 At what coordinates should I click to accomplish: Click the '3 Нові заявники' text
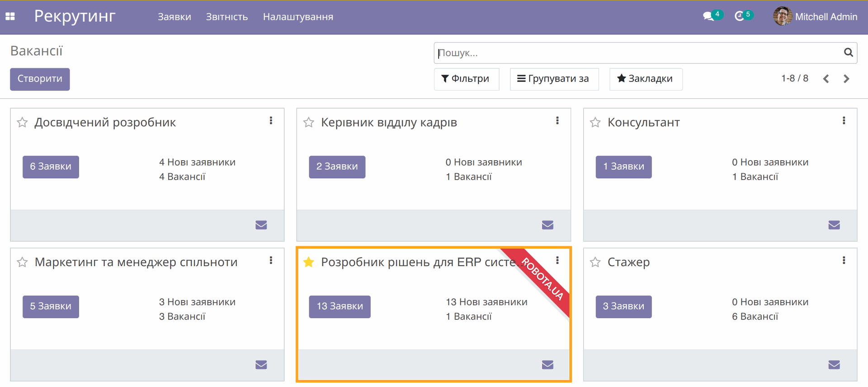[x=197, y=302]
